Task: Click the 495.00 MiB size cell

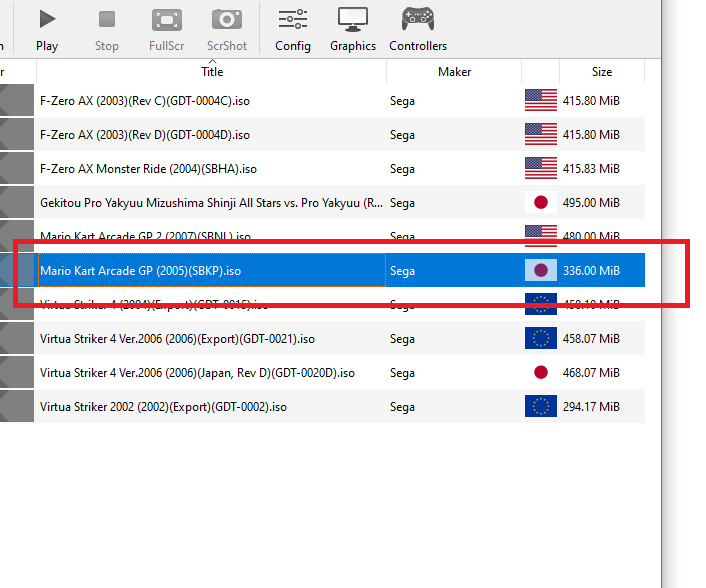Action: click(591, 203)
